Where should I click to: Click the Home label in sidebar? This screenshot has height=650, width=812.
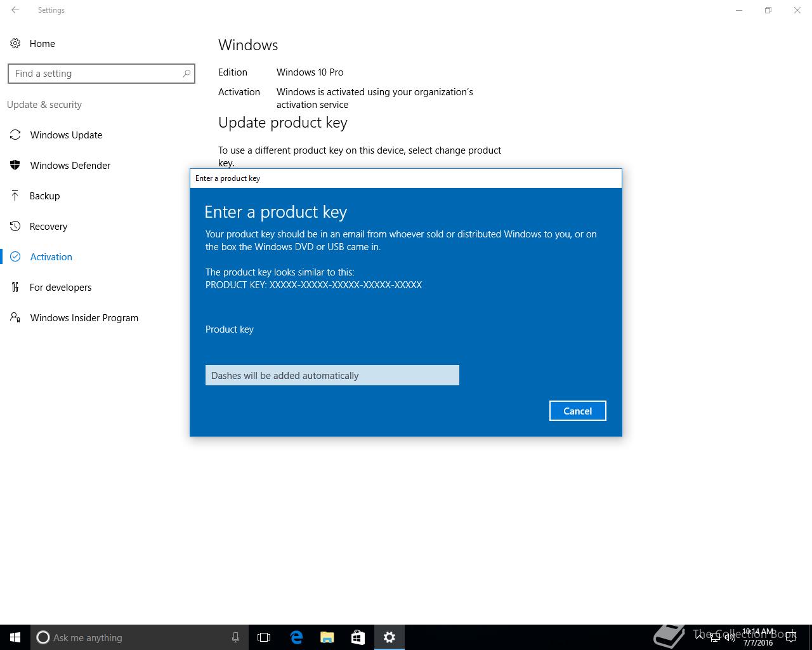click(42, 43)
